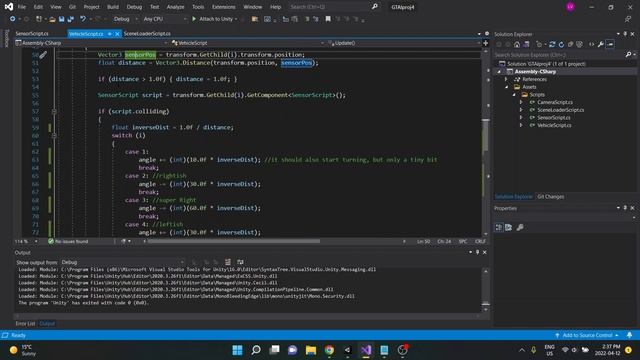Open the File menu

click(21, 7)
